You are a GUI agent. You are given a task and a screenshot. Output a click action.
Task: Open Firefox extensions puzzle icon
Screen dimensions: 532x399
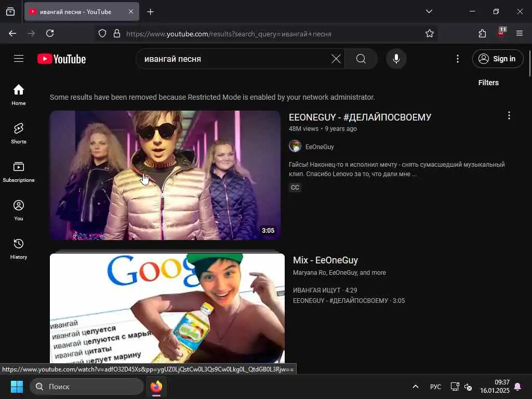(x=482, y=33)
